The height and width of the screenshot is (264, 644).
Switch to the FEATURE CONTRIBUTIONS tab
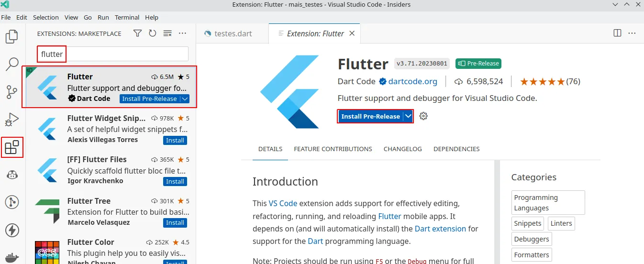(x=333, y=149)
